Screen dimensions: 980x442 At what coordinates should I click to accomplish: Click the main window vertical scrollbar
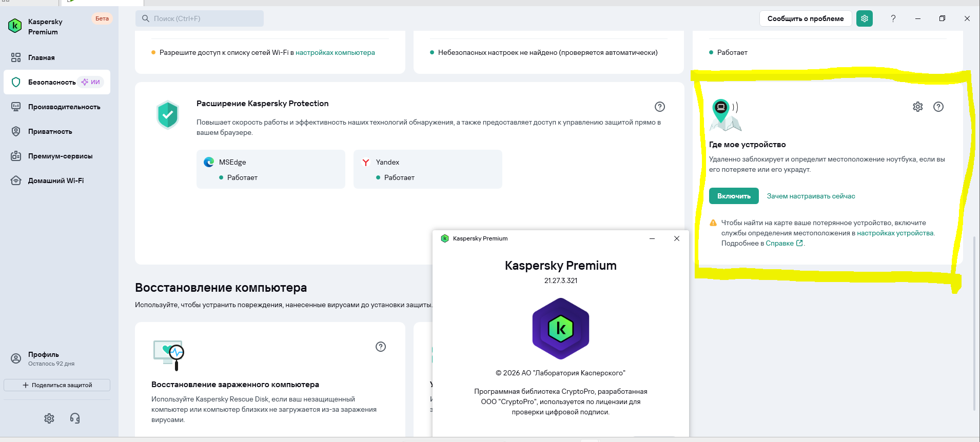(974, 323)
